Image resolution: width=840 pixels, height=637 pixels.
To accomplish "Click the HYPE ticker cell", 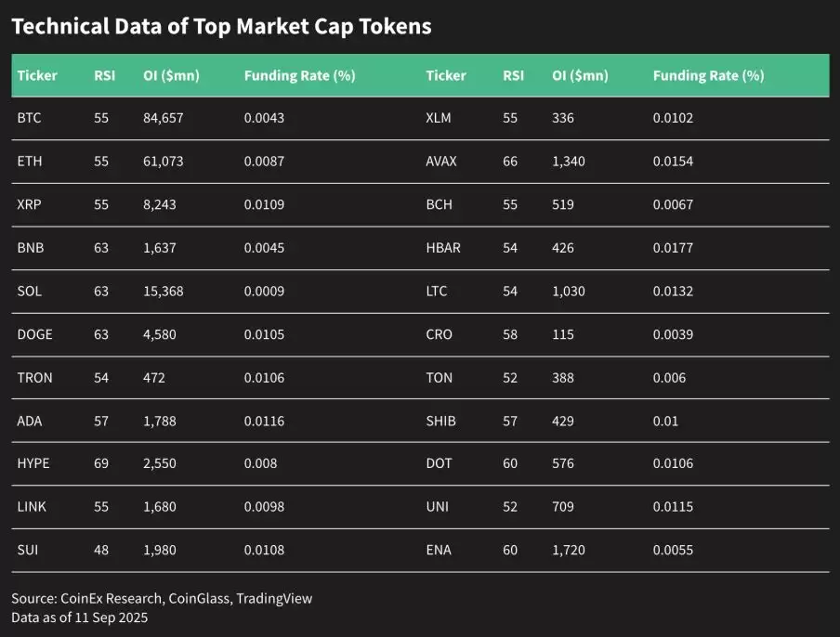I will tap(33, 463).
